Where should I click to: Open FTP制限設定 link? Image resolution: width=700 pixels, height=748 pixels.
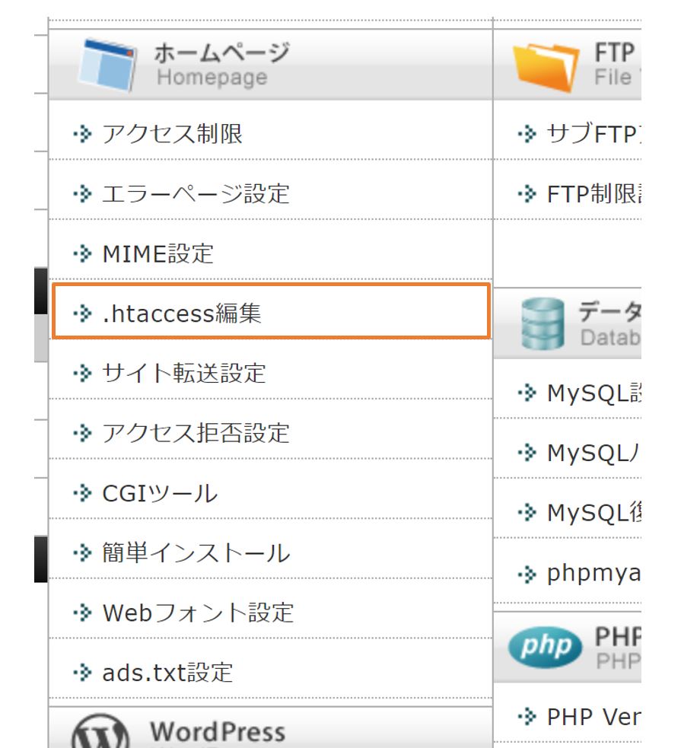[592, 194]
